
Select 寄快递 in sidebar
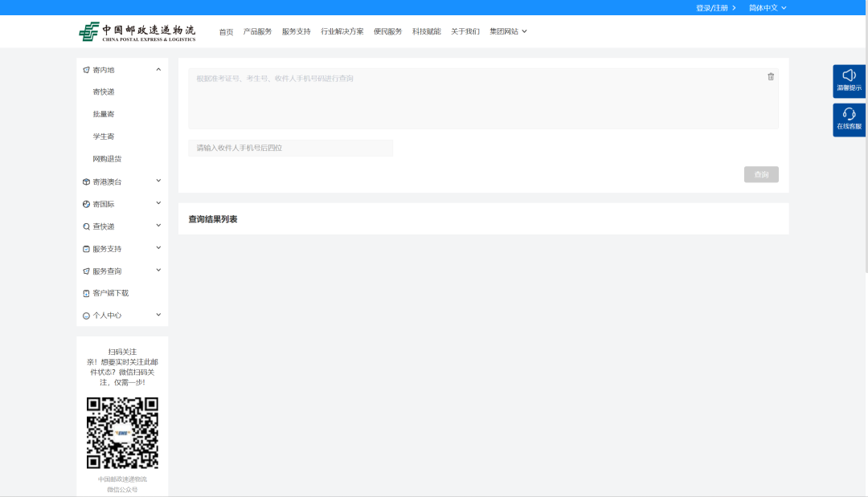click(104, 92)
